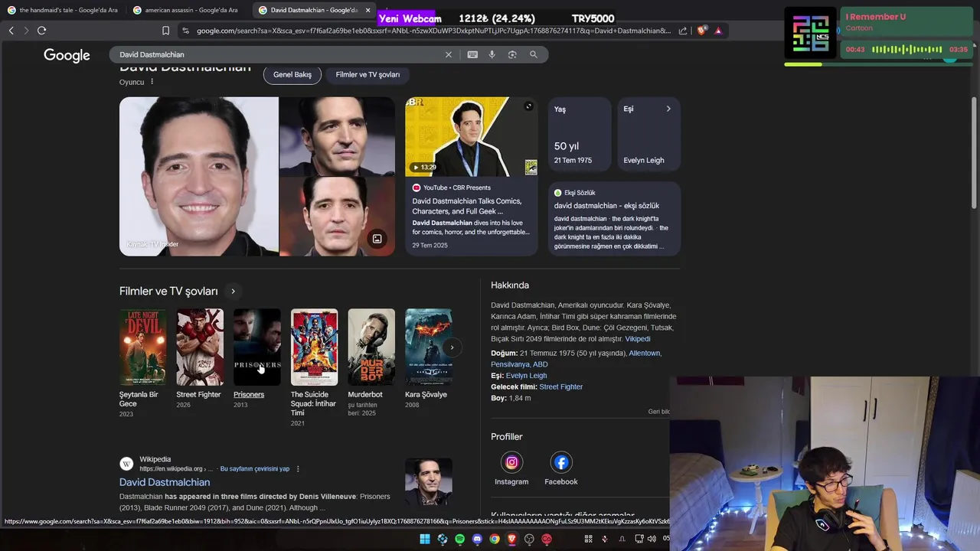This screenshot has height=551, width=980.
Task: Select the Genel Bakış chip
Action: point(292,74)
